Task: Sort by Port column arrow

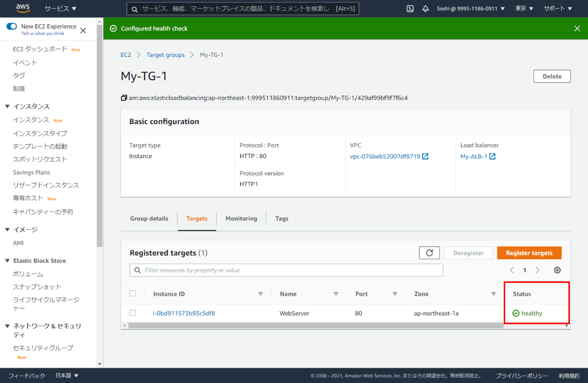Action: tap(394, 294)
